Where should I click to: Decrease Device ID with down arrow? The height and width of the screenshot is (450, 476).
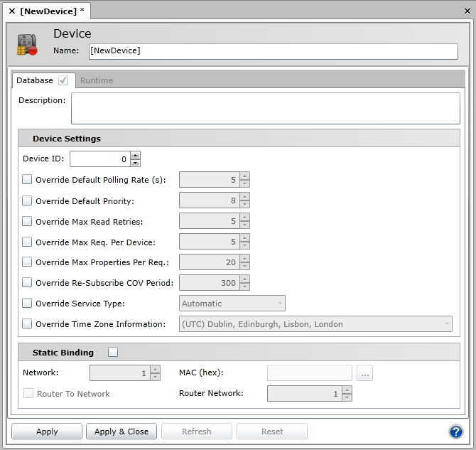[136, 163]
